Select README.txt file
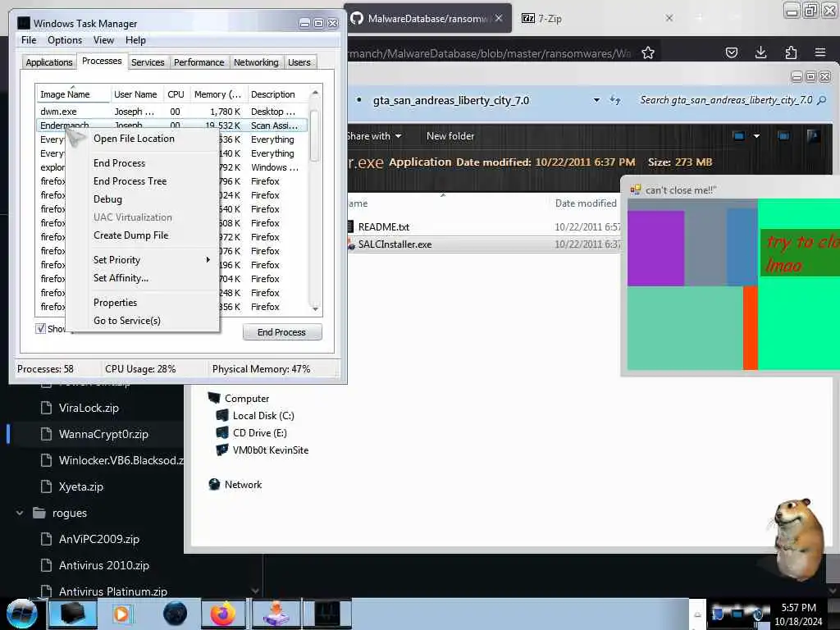The height and width of the screenshot is (630, 840). click(x=384, y=227)
